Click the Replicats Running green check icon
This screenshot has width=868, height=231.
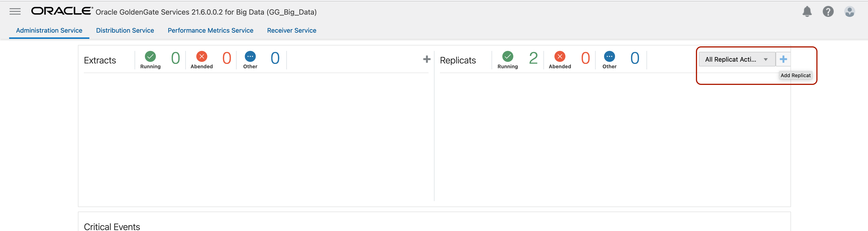(507, 56)
